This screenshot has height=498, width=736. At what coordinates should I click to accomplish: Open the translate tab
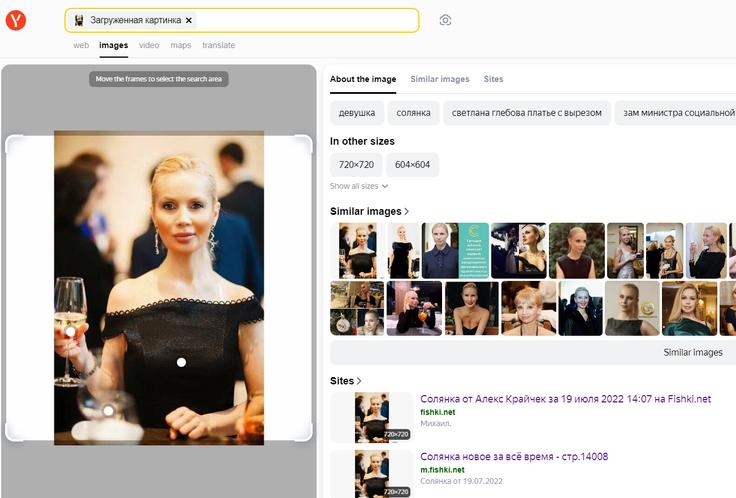tap(219, 45)
